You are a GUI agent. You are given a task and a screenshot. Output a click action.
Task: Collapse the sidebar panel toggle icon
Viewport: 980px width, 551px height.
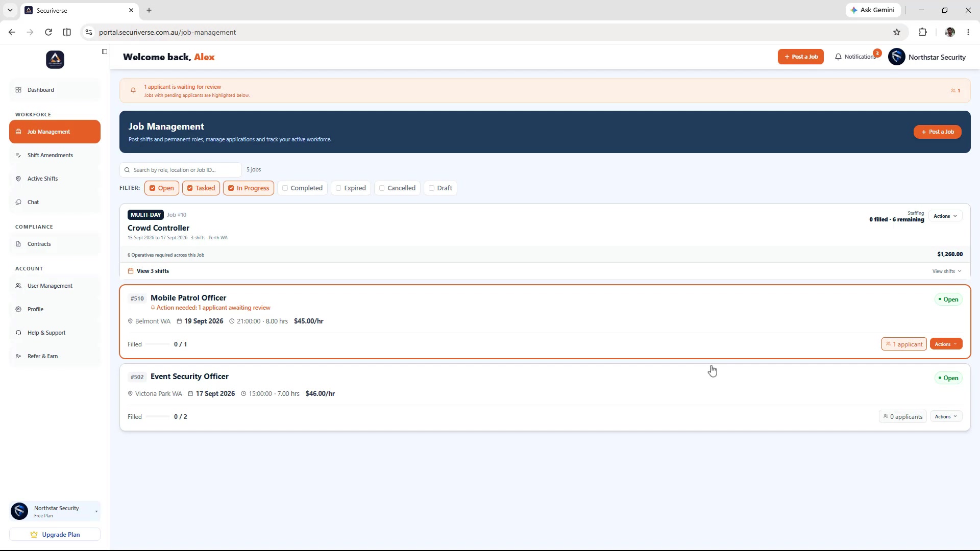point(105,52)
